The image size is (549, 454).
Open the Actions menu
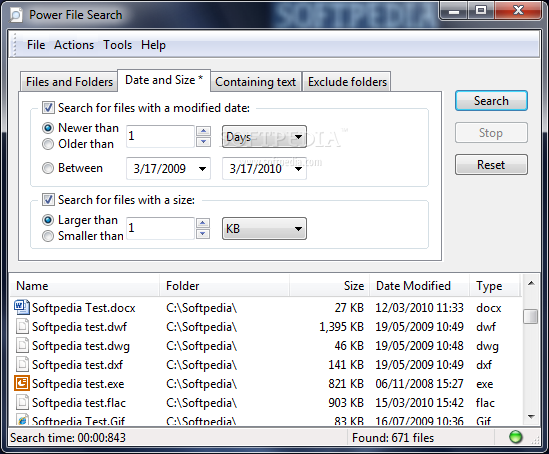pos(74,45)
